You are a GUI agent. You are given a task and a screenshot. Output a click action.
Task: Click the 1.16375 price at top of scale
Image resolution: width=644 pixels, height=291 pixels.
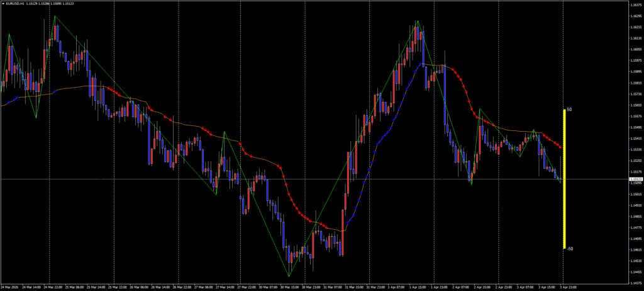tap(636, 5)
